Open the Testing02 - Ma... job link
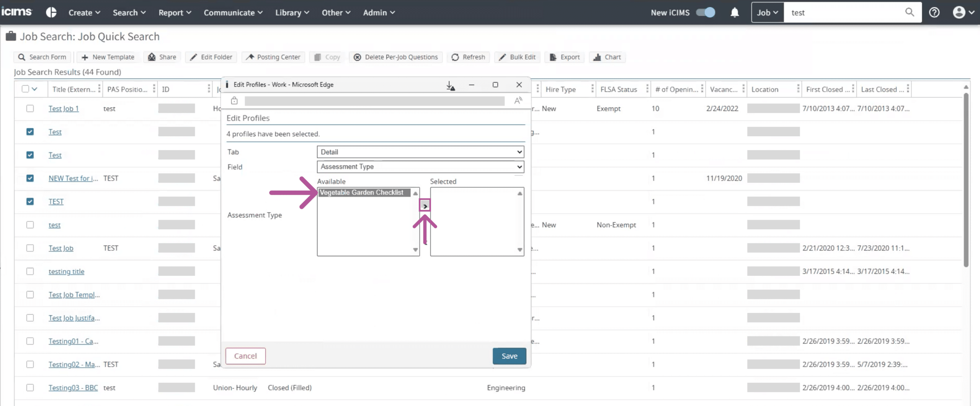The image size is (980, 406). [x=74, y=364]
